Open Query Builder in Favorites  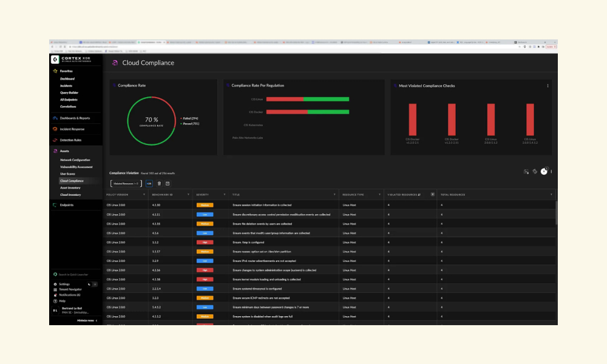coord(69,93)
